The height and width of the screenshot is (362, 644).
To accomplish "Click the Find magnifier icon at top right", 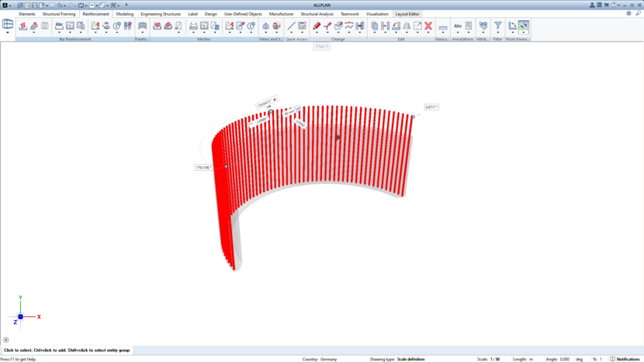I will pyautogui.click(x=638, y=13).
